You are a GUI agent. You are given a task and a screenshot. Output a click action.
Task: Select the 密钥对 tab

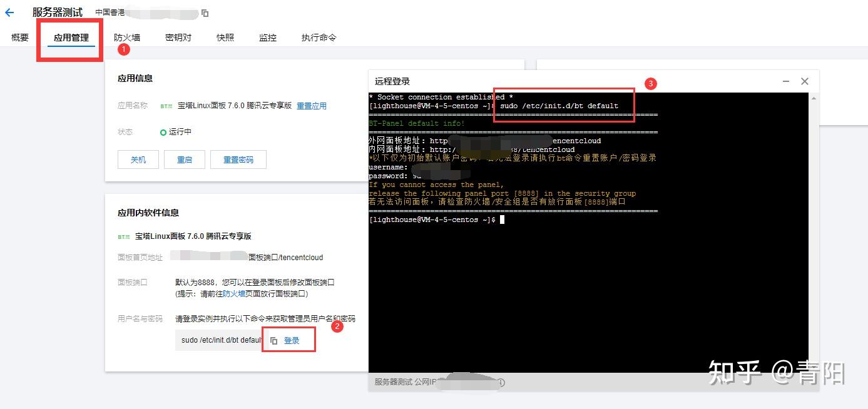pyautogui.click(x=178, y=38)
